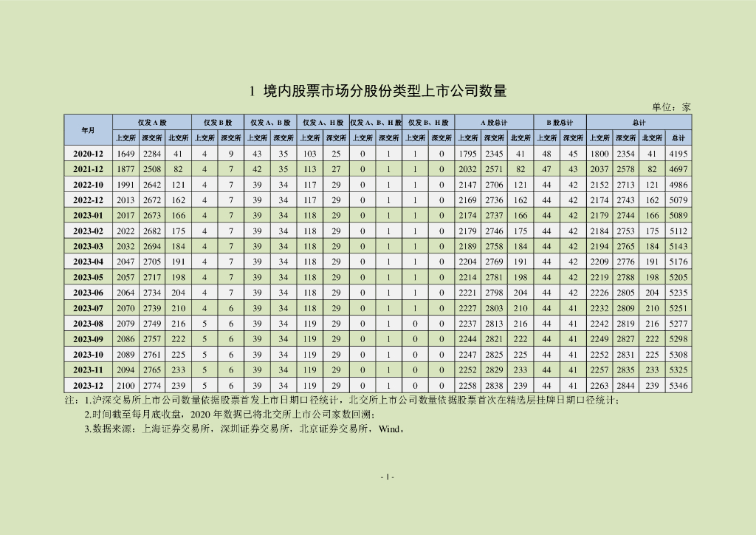Click the grand total "5277" for 2023-08
This screenshot has height=535, width=756.
678,324
